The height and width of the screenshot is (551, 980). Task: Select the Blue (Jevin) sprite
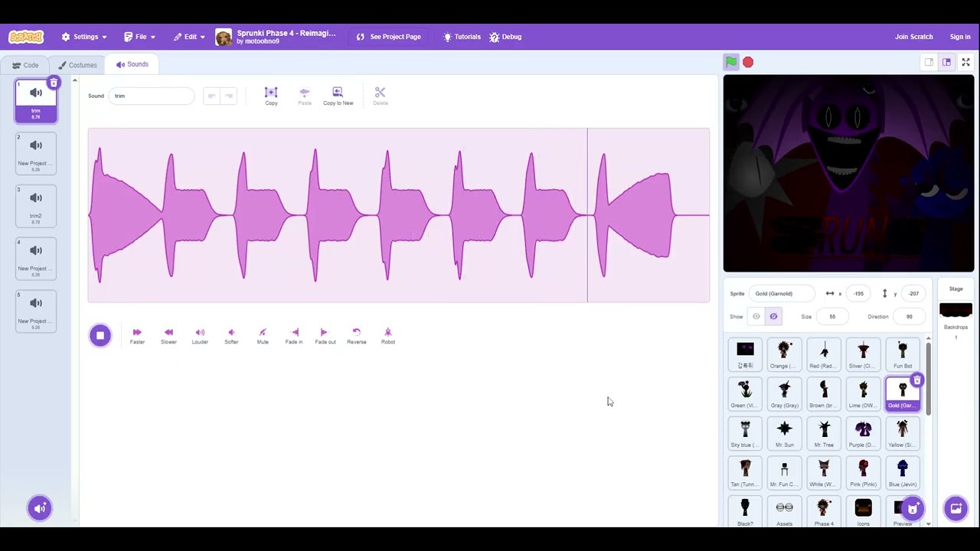coord(903,473)
